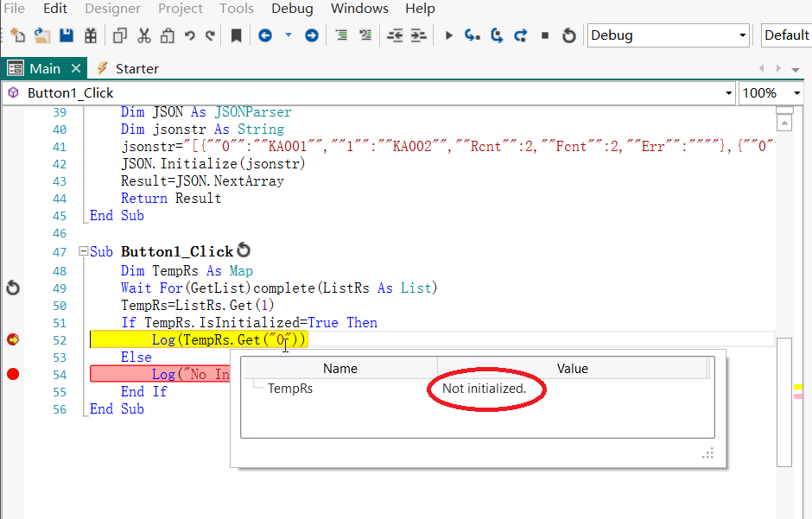Open the Designer menu

click(113, 9)
